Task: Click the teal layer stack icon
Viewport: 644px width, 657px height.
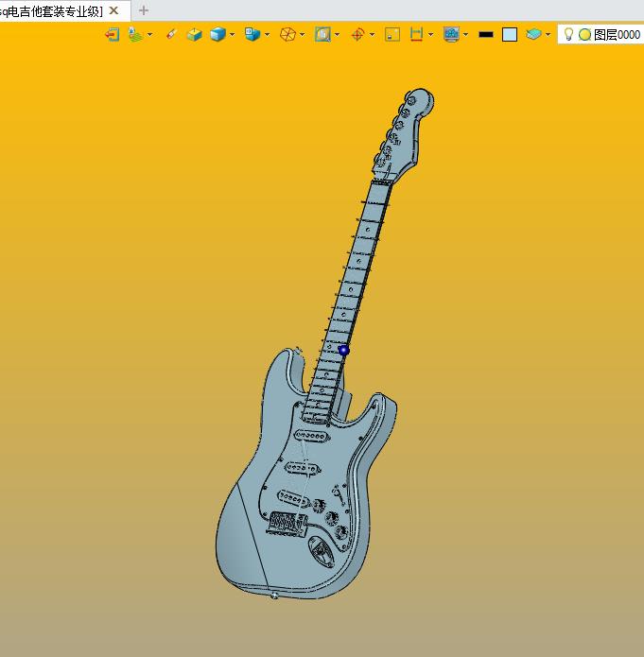Action: coord(533,34)
